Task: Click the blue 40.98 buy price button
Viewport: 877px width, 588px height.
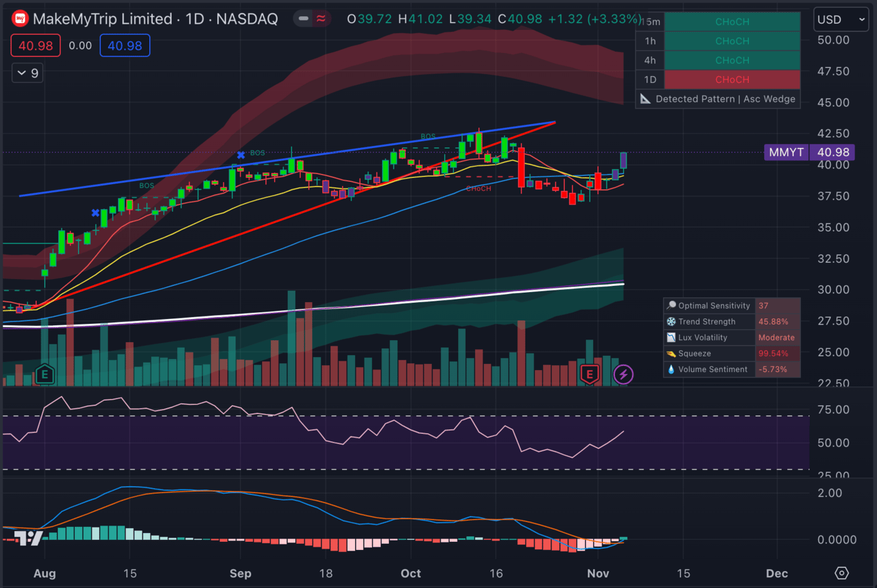Action: [x=125, y=45]
